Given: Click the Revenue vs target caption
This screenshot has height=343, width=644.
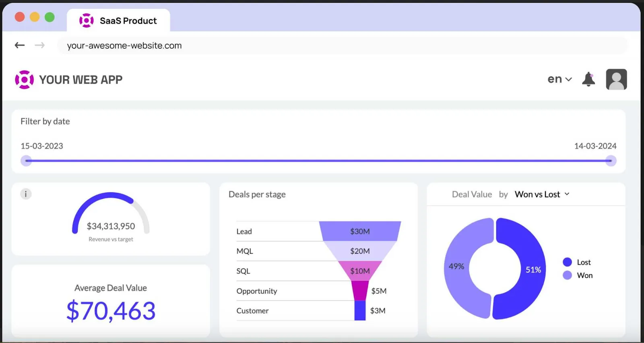Looking at the screenshot, I should tap(111, 239).
